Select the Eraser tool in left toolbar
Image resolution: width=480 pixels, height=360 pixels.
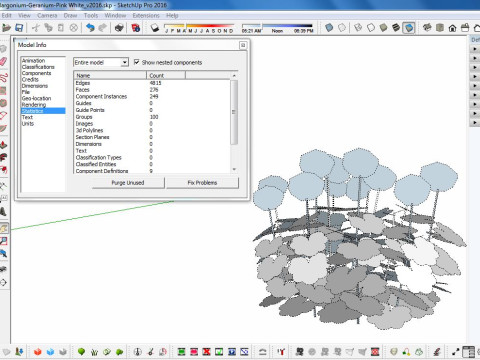(3, 61)
